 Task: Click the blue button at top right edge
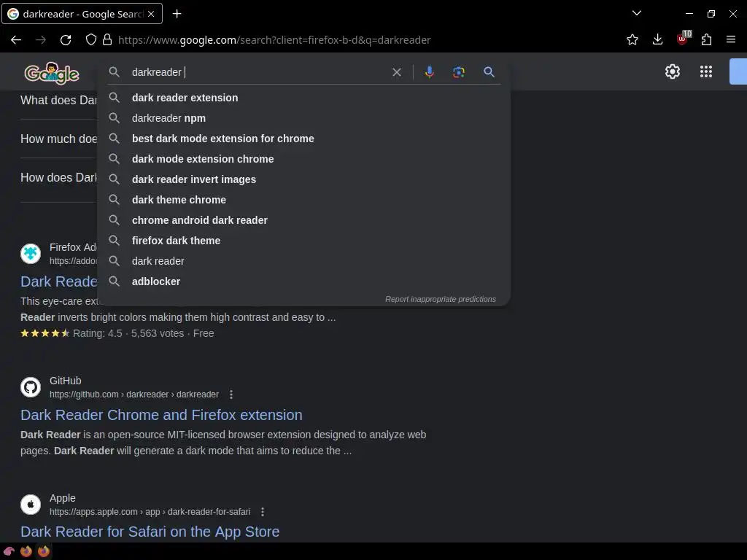point(738,71)
